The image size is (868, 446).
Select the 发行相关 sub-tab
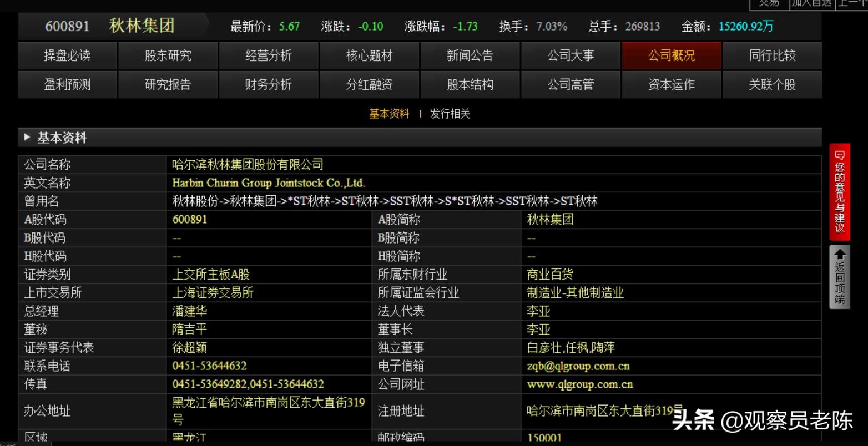(450, 114)
